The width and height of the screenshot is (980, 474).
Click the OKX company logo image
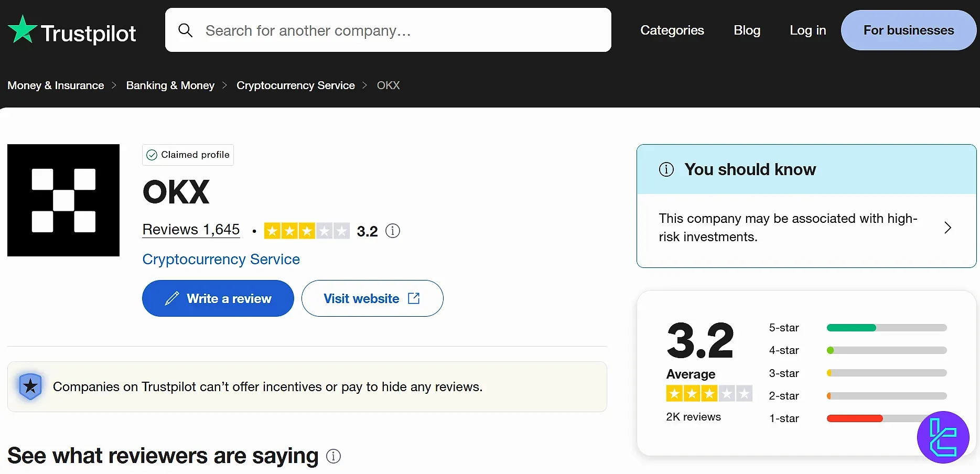(x=63, y=200)
